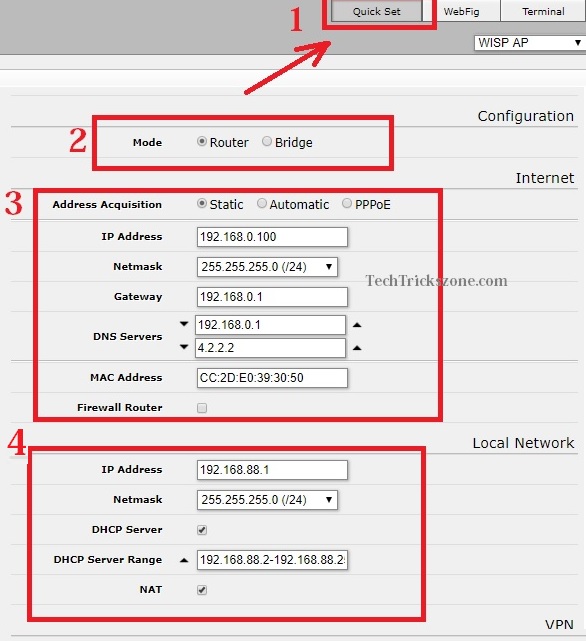Click up arrow next to DHCP Server Range
586x641 pixels.
[x=184, y=560]
